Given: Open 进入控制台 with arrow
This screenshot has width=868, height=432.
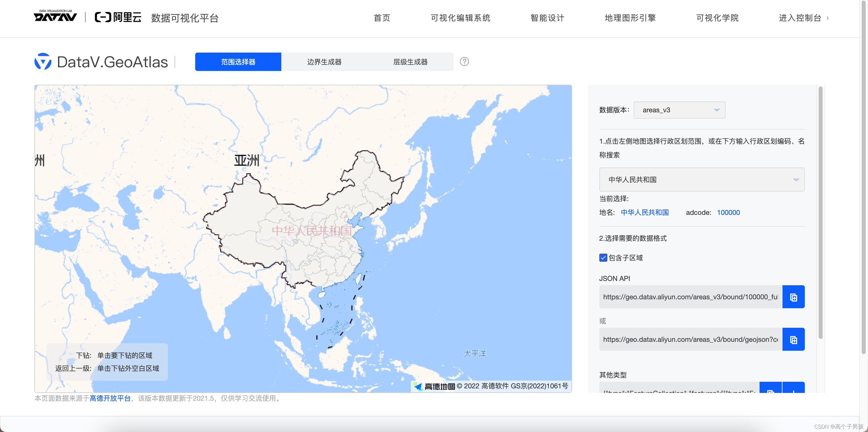Looking at the screenshot, I should [x=803, y=18].
